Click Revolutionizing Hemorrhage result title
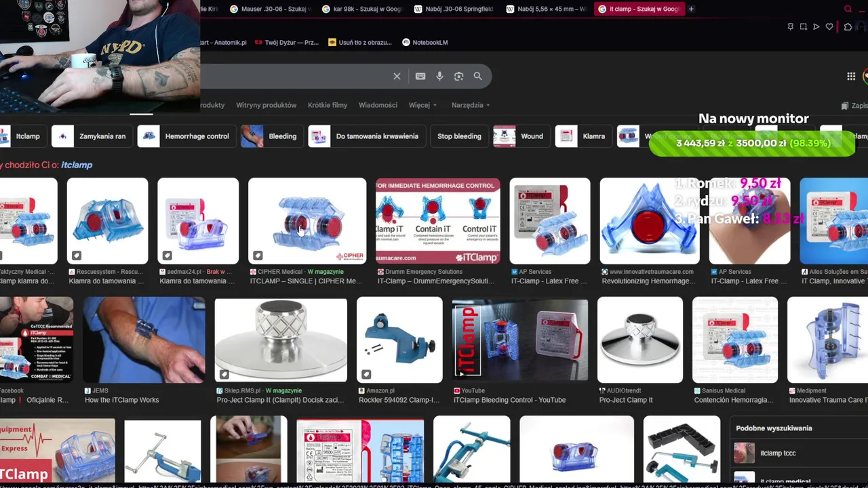Screen dimensions: 868x488 coord(649,281)
